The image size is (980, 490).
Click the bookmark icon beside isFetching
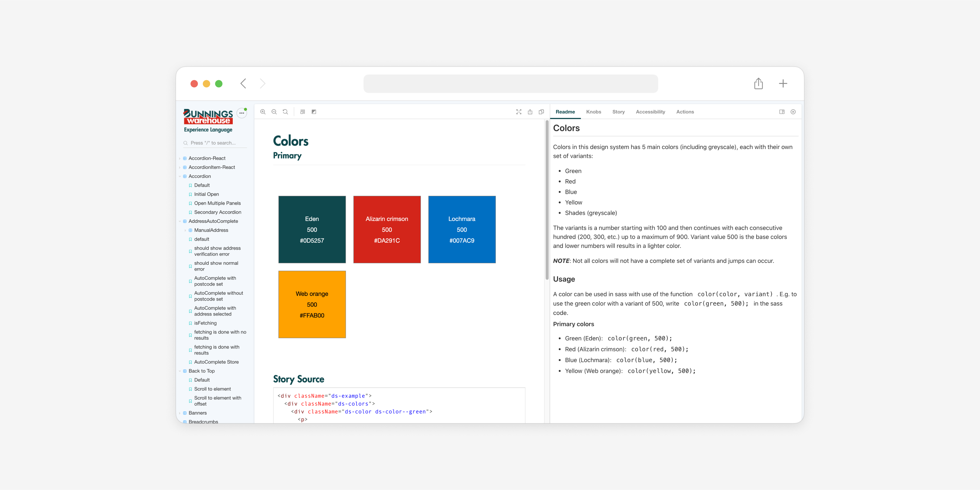[x=190, y=323]
